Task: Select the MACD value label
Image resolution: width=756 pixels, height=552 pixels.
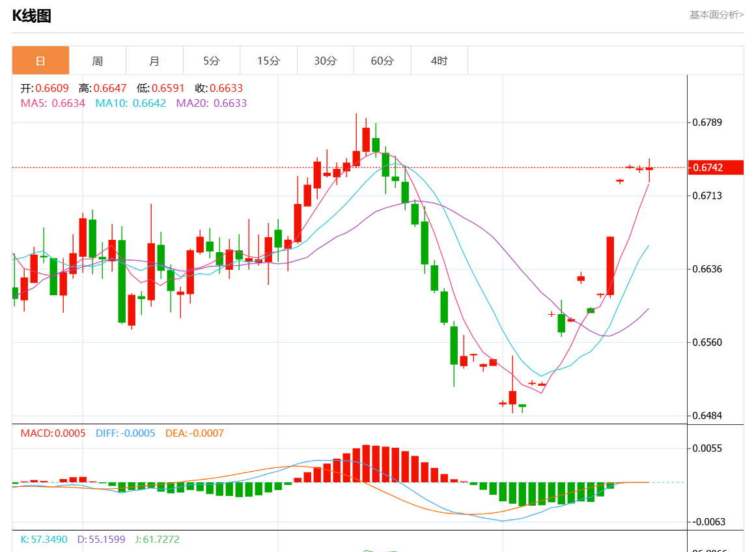Action: [x=53, y=433]
